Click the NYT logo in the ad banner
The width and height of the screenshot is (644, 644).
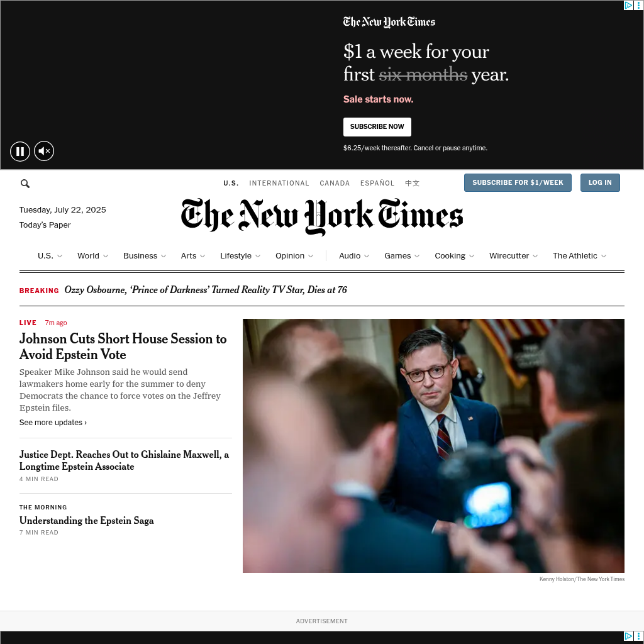point(389,22)
